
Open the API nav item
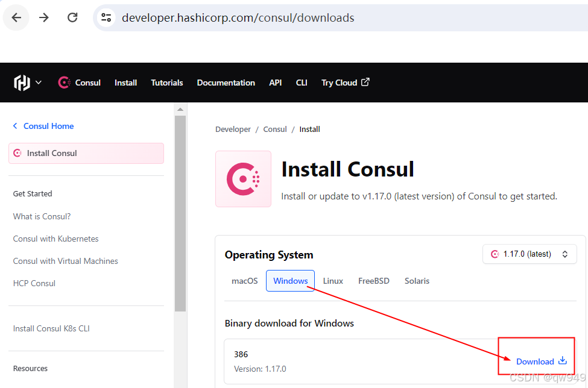point(275,83)
